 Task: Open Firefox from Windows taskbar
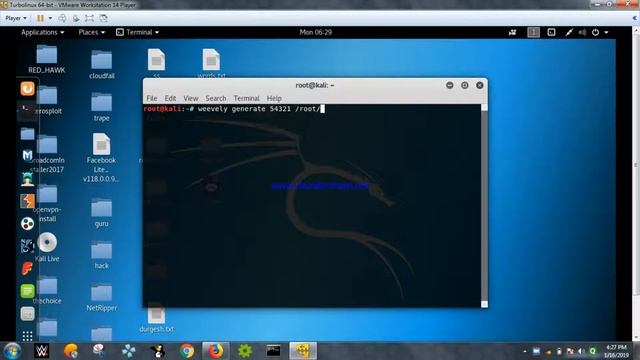(216, 351)
